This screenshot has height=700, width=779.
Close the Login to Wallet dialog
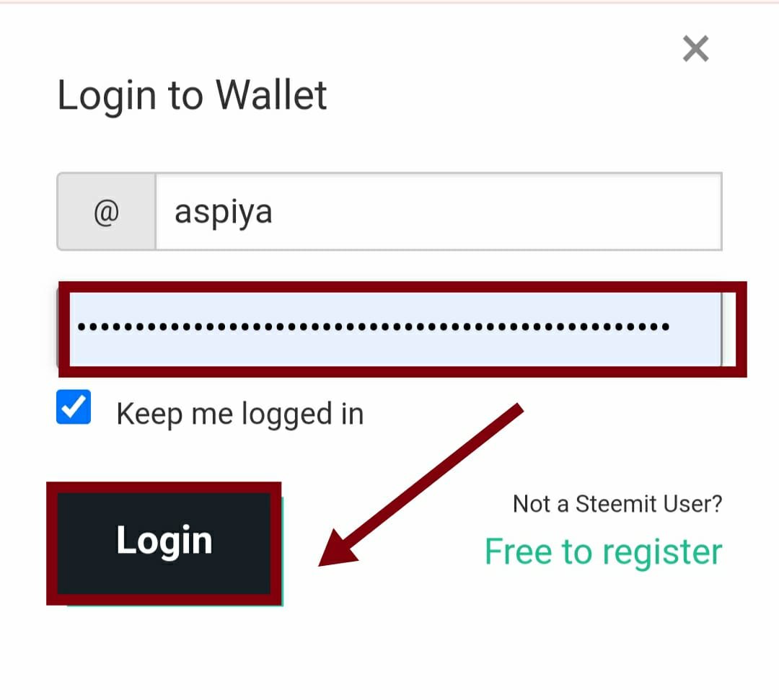click(695, 48)
